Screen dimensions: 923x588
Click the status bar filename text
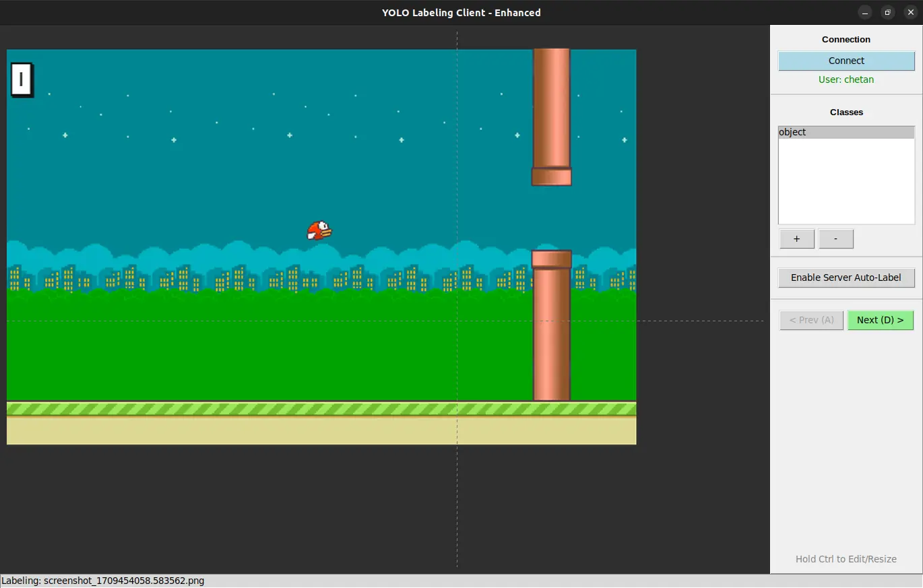[102, 581]
